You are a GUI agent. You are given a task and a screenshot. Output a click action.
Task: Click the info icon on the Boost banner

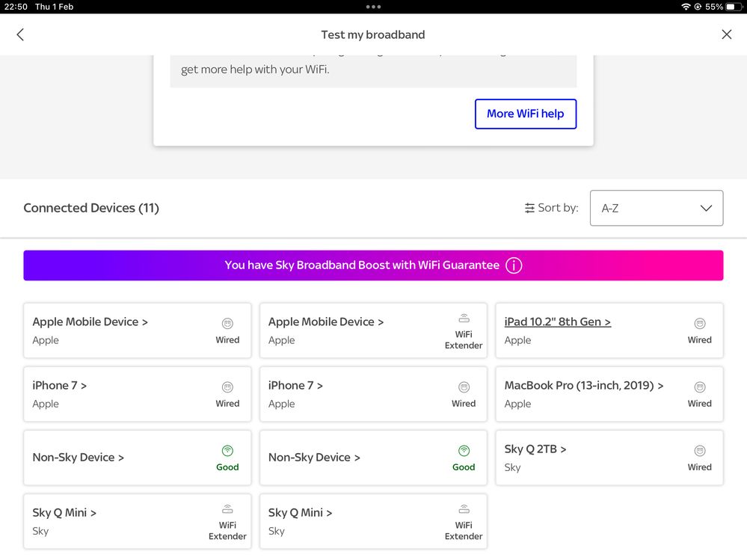514,265
